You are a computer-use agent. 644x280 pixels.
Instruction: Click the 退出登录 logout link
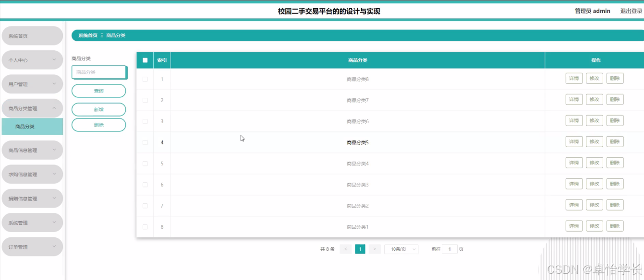coord(631,11)
